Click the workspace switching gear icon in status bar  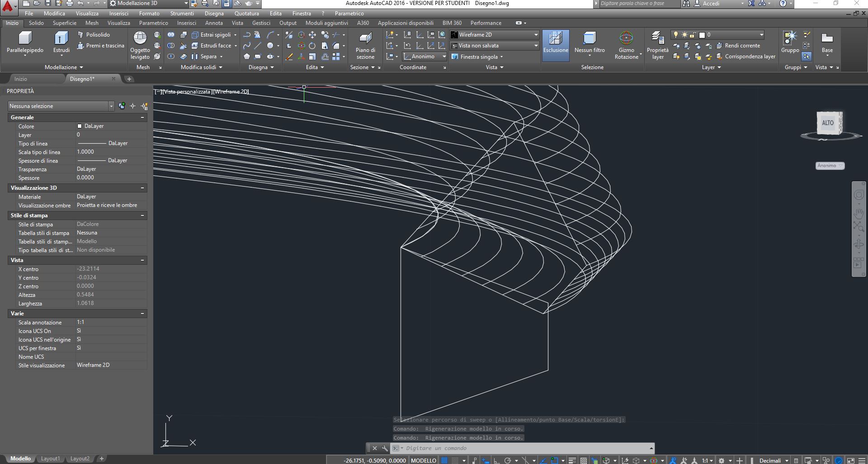point(722,460)
